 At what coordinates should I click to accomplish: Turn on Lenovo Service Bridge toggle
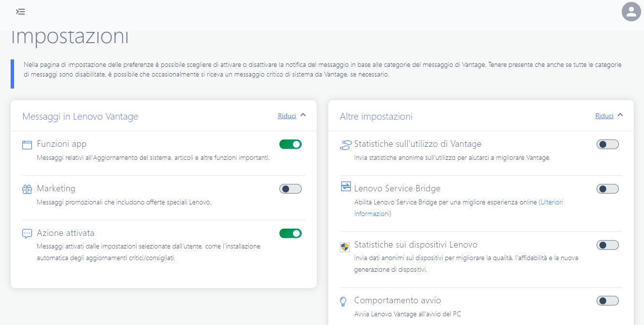click(608, 189)
